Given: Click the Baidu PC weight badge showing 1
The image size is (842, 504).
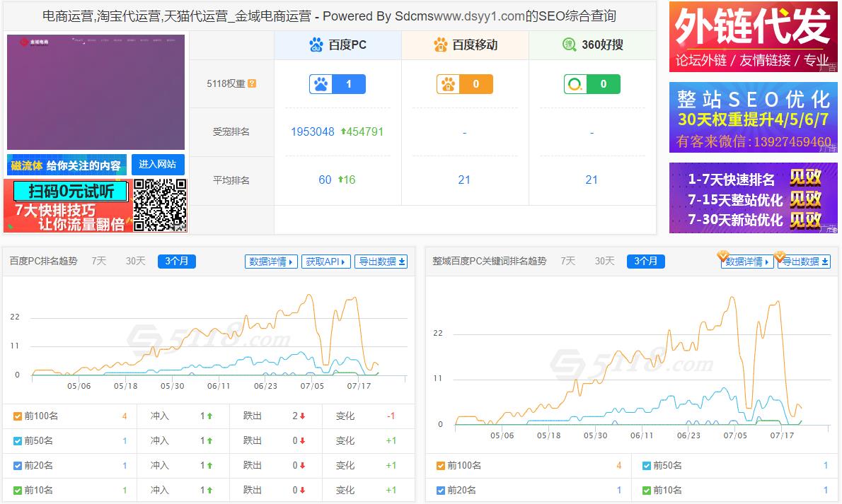Looking at the screenshot, I should (338, 84).
